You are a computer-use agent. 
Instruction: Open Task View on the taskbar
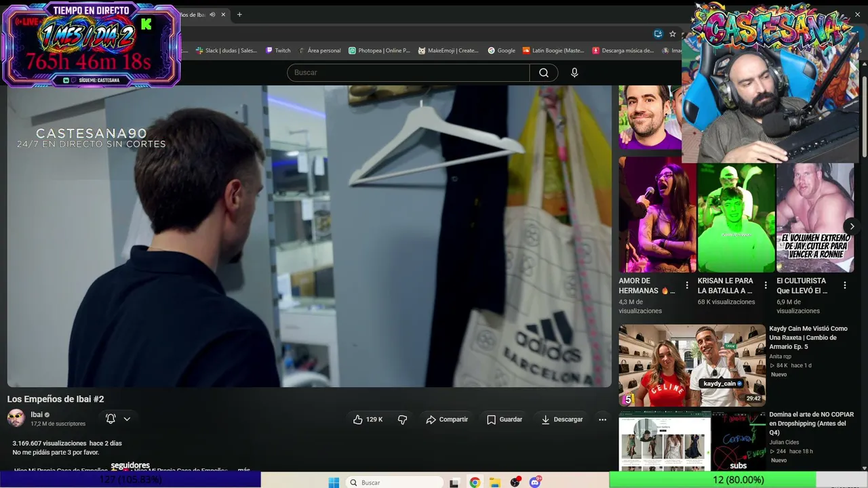coord(454,483)
